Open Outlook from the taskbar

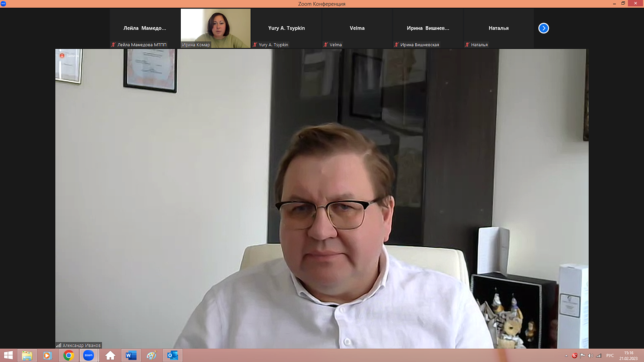(173, 355)
